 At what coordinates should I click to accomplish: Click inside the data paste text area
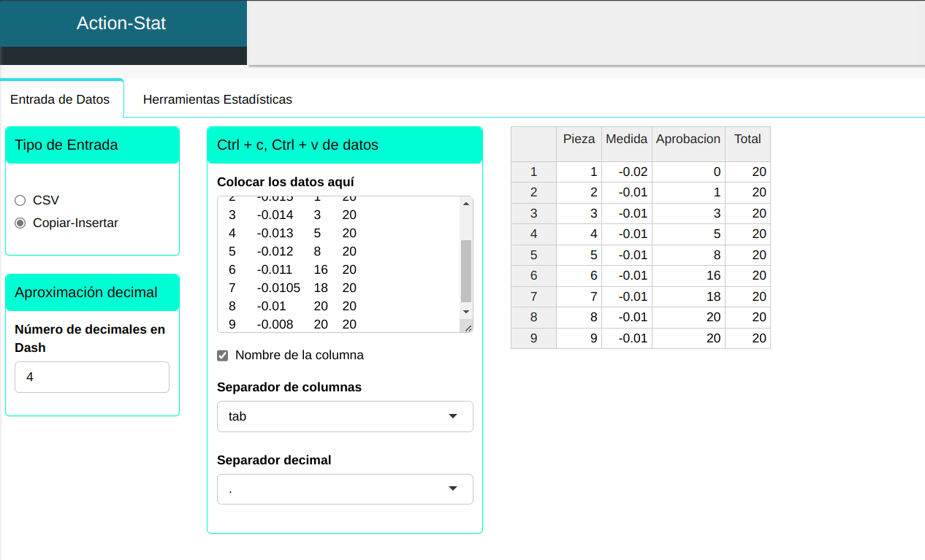[x=336, y=263]
